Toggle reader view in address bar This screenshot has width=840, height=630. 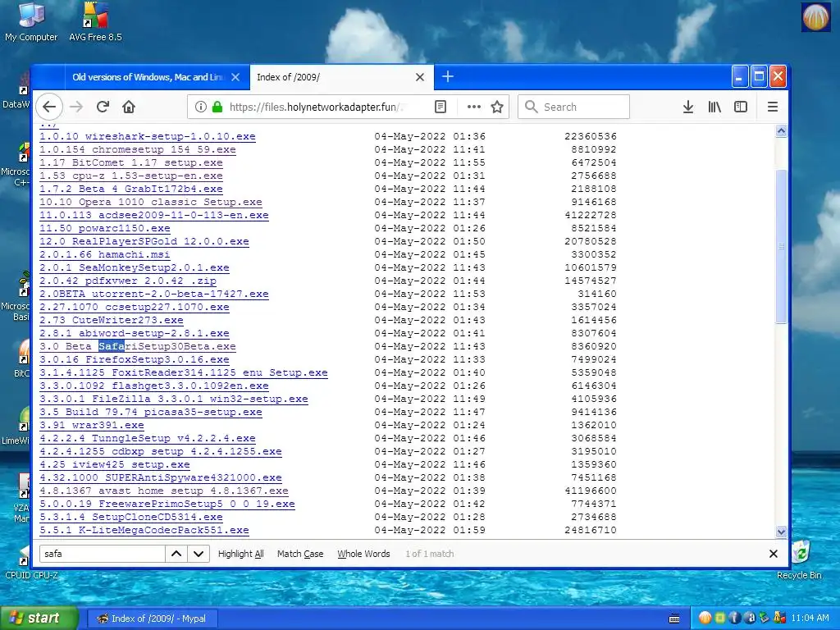[x=441, y=107]
